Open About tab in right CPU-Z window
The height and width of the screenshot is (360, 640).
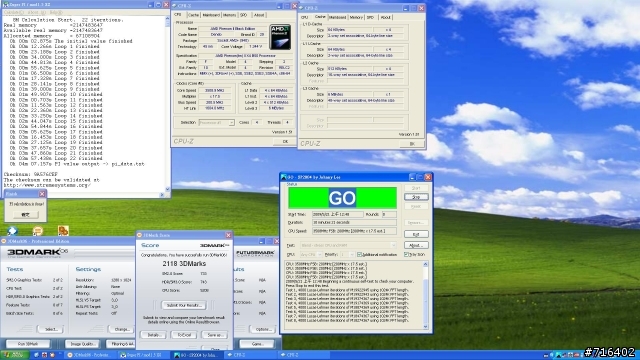(x=385, y=18)
